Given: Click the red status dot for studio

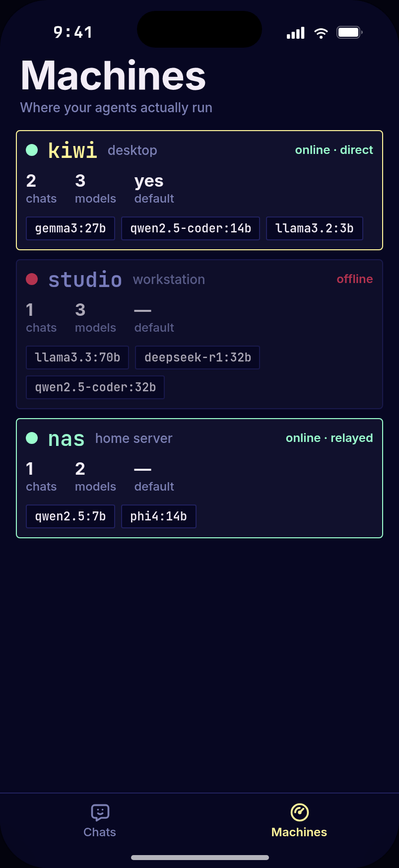Looking at the screenshot, I should point(32,279).
